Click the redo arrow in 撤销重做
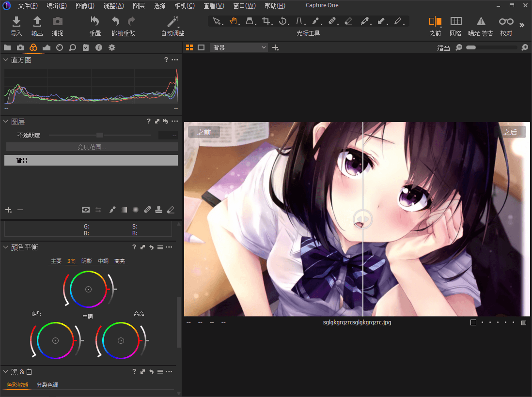 pyautogui.click(x=131, y=21)
